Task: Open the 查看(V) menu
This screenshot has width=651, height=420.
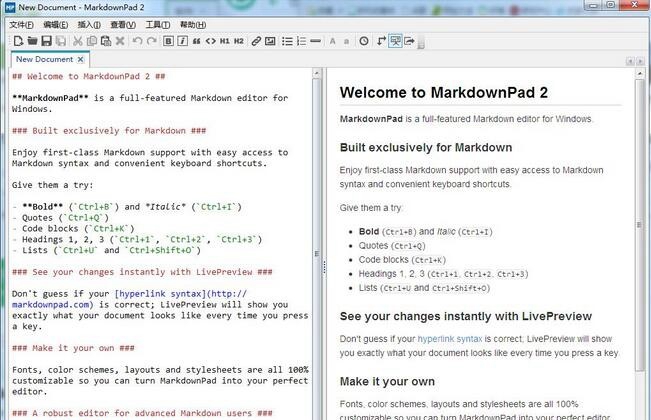Action: (x=123, y=25)
